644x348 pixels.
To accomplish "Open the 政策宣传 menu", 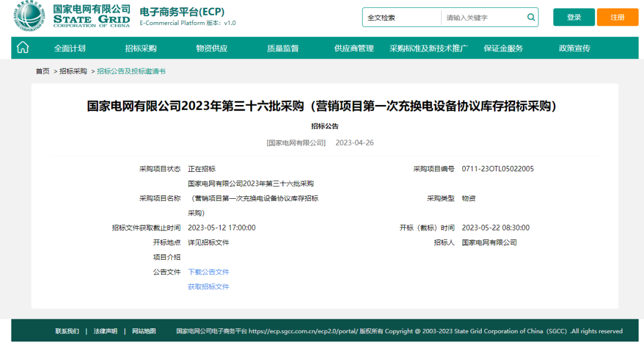I will tap(575, 48).
